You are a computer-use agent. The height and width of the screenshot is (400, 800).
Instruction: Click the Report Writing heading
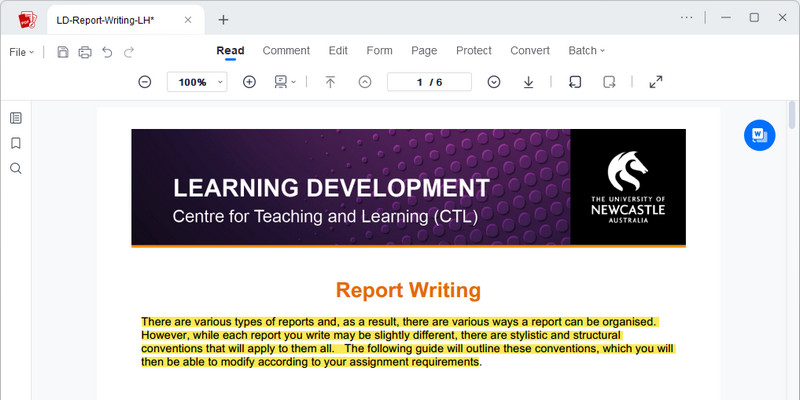(408, 290)
